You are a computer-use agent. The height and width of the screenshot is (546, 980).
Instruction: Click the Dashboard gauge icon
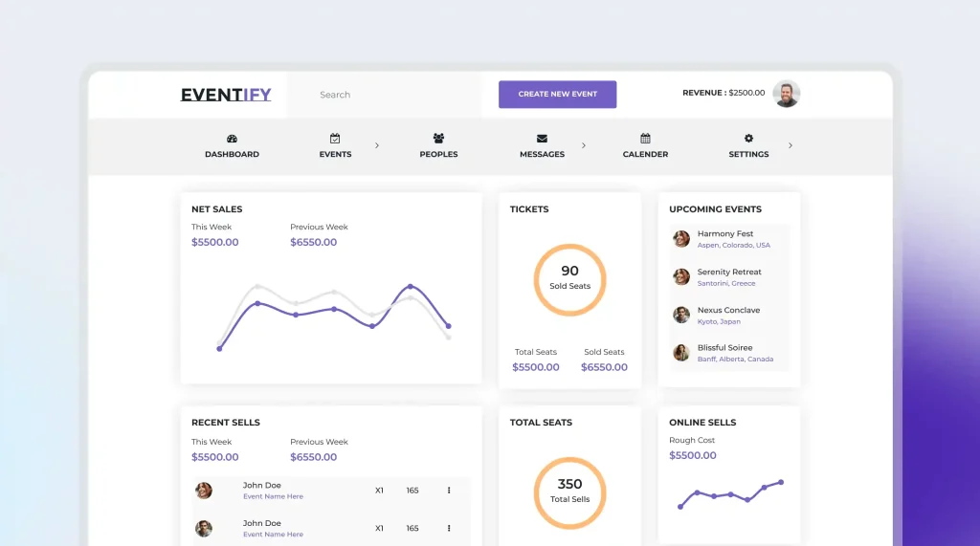coord(232,139)
